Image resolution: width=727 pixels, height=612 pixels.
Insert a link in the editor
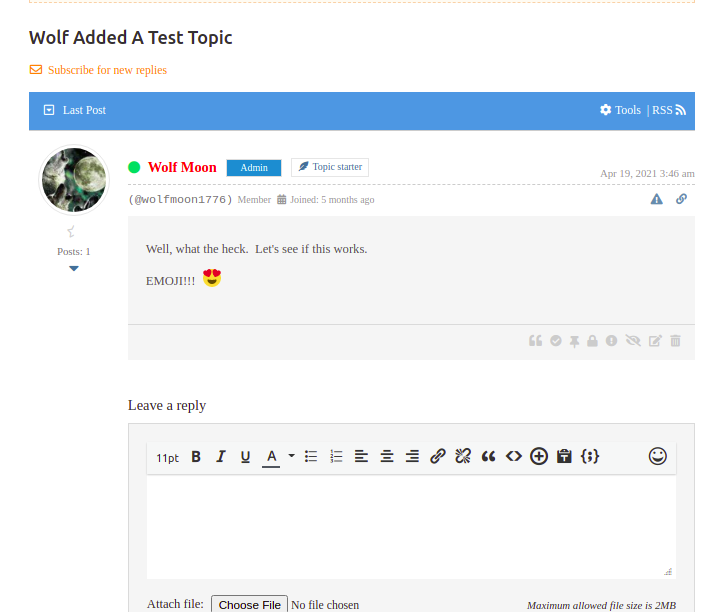438,457
